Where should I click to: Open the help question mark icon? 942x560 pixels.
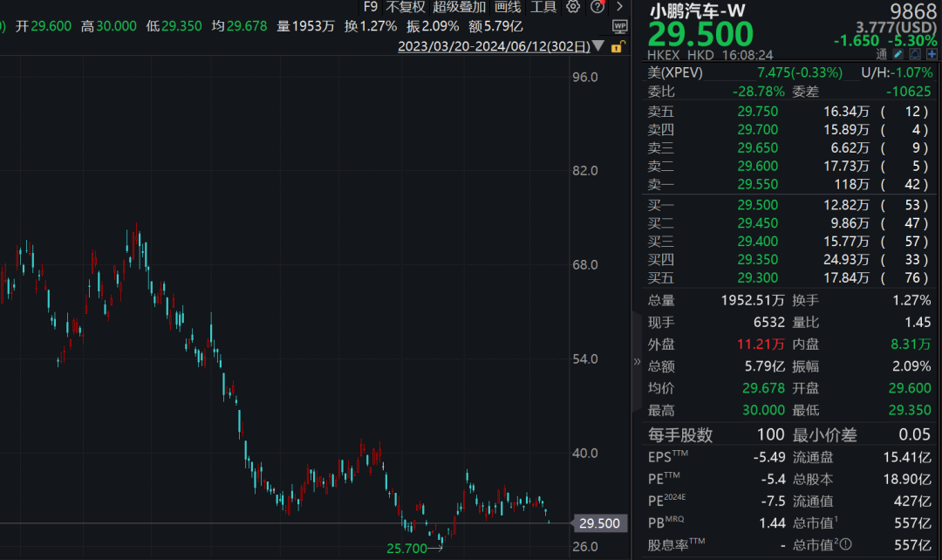click(x=597, y=7)
